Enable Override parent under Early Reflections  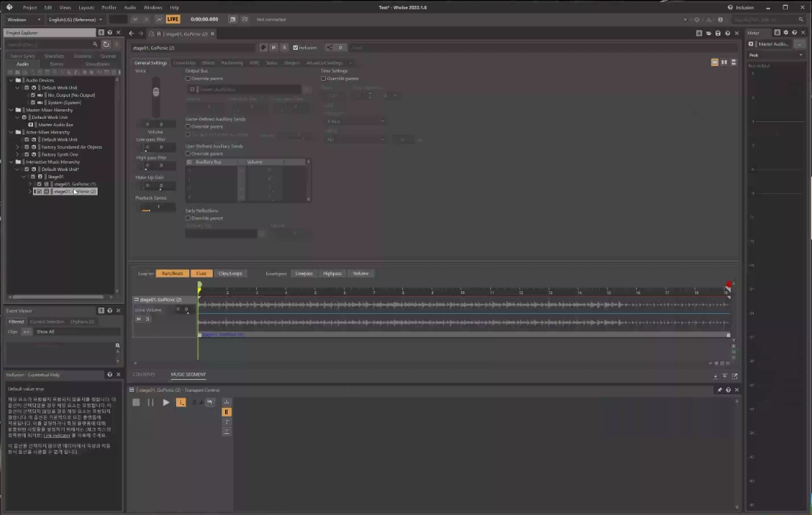click(188, 218)
